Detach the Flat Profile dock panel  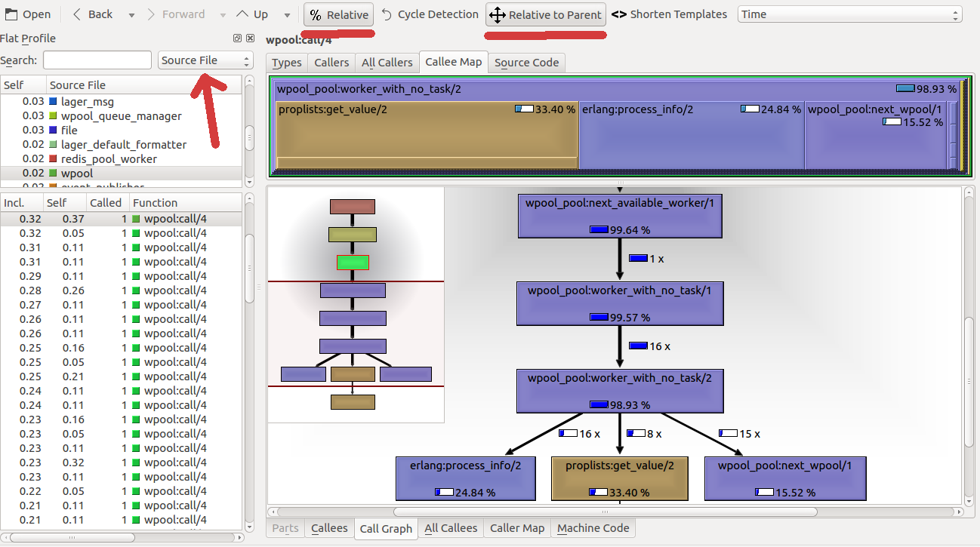pos(237,38)
